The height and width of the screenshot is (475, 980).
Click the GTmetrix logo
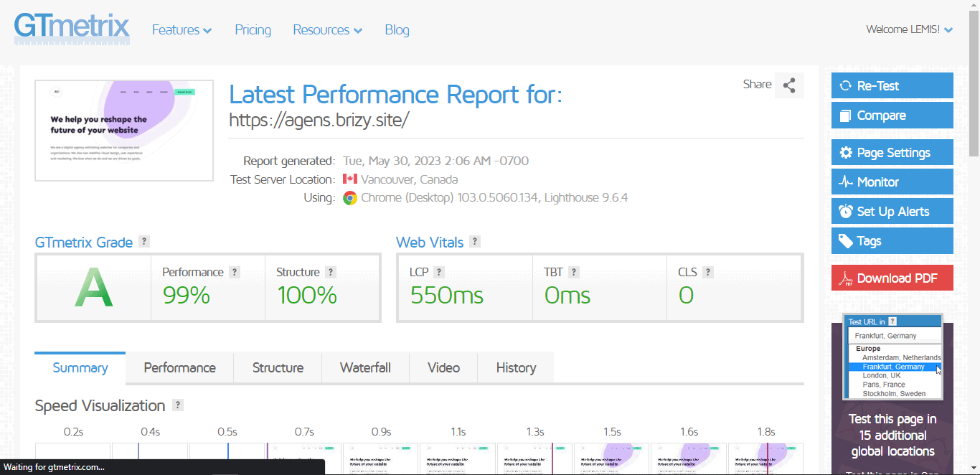(72, 28)
